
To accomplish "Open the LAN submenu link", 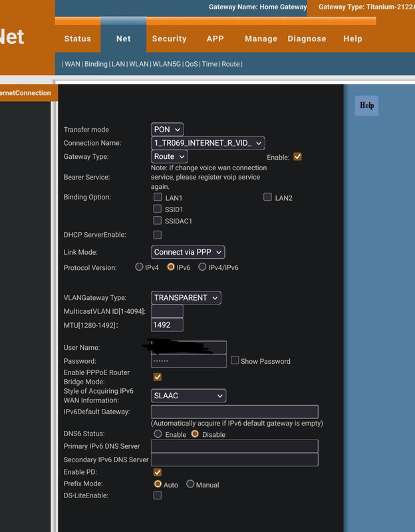I will point(118,64).
